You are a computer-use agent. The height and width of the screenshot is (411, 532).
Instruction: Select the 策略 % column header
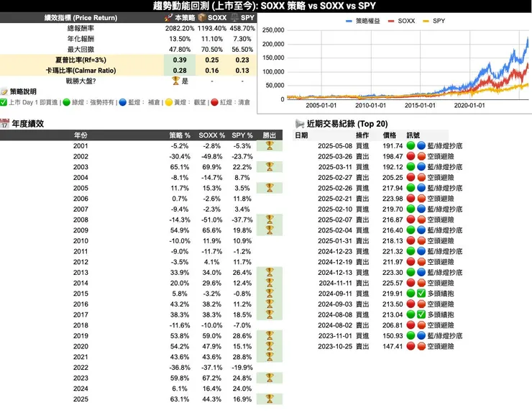(180, 135)
